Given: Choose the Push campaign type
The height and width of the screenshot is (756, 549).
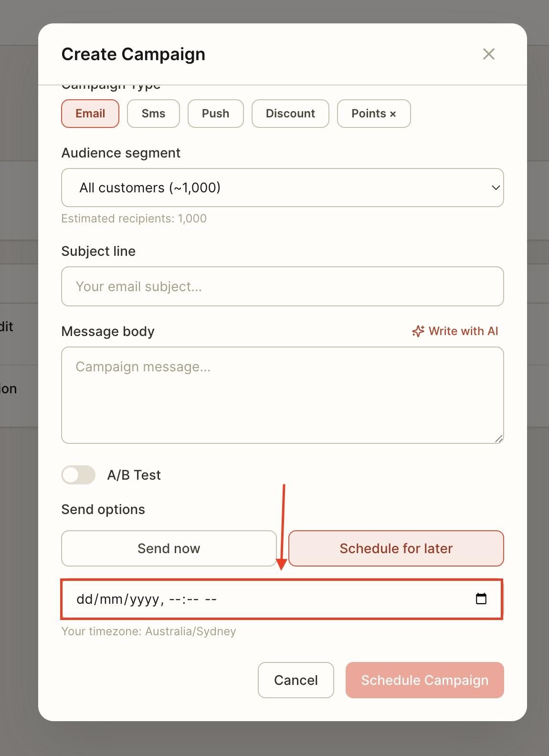Looking at the screenshot, I should 216,114.
